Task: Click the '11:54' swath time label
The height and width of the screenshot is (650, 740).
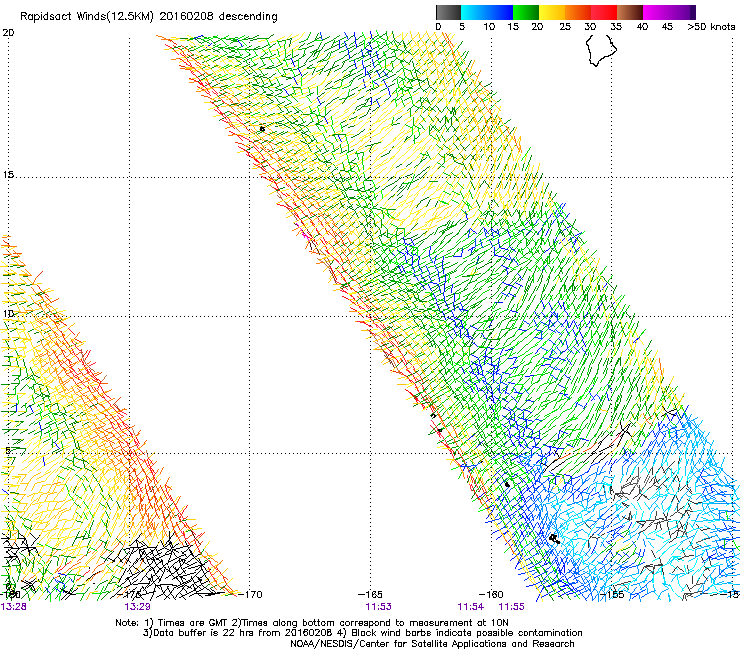Action: coord(471,607)
